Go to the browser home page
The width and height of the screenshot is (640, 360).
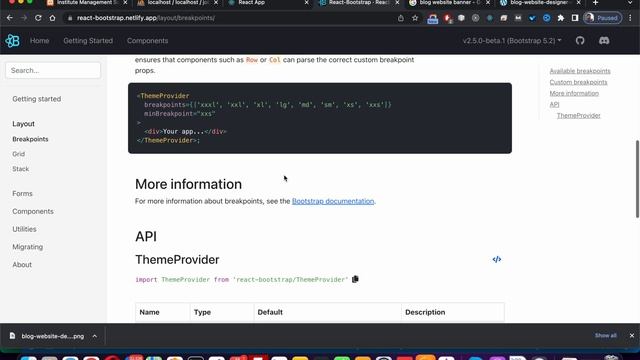pos(52,18)
